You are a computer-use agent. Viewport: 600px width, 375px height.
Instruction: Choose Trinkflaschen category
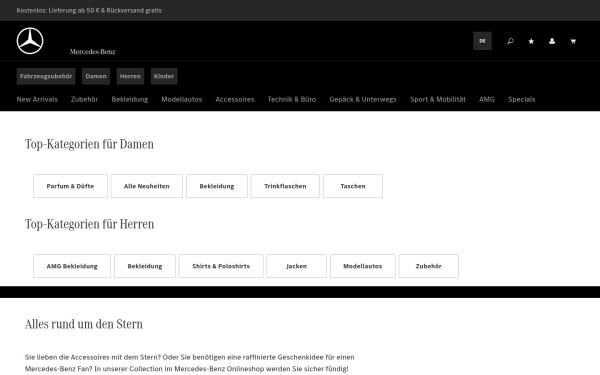point(285,186)
